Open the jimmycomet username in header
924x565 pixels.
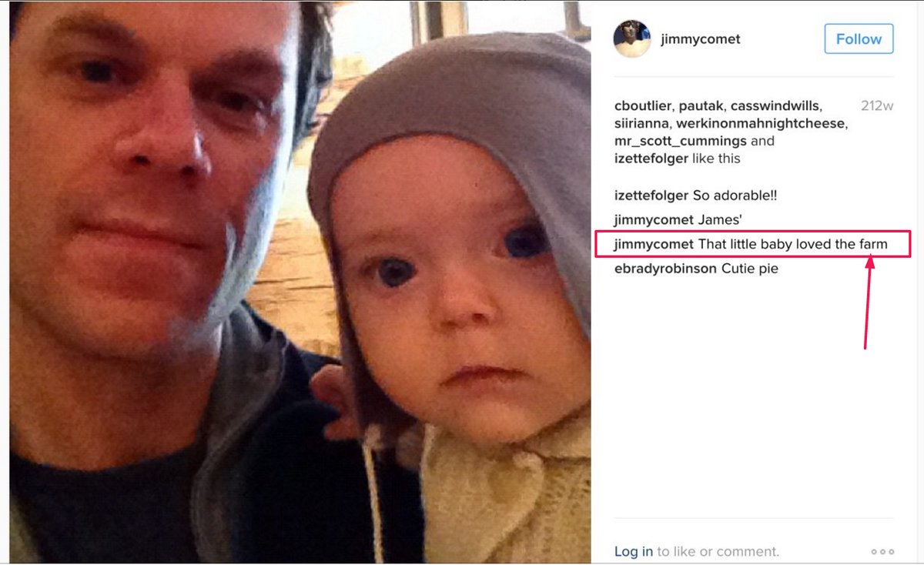click(x=701, y=38)
